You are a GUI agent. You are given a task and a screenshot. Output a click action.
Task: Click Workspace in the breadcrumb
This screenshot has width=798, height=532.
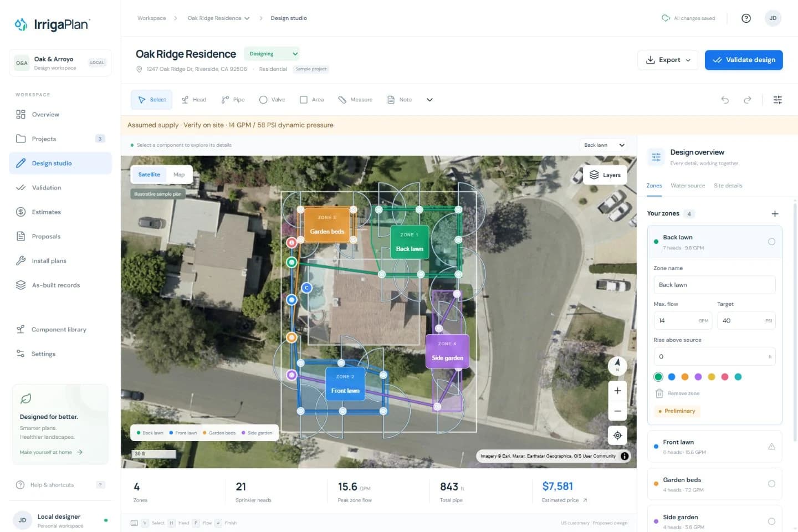151,18
